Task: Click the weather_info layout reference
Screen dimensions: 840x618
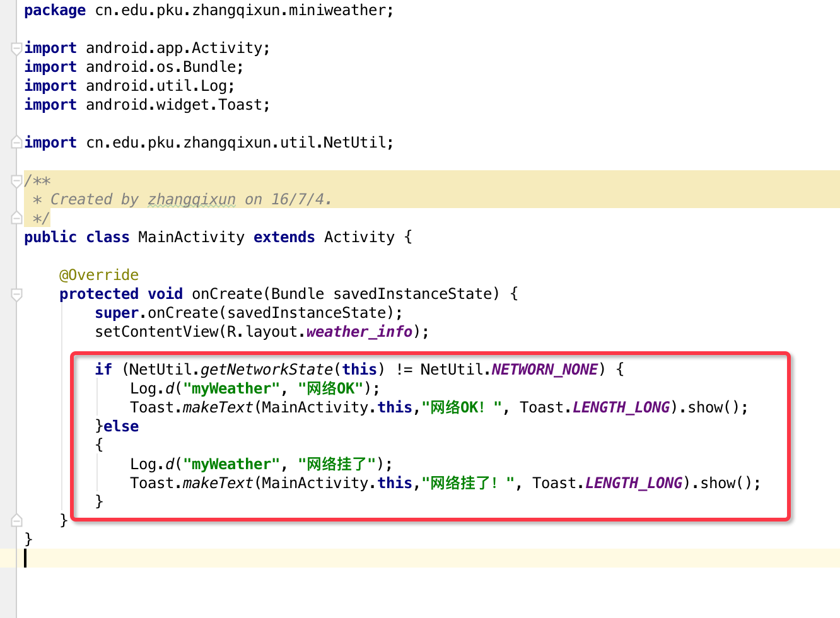Action: [359, 332]
